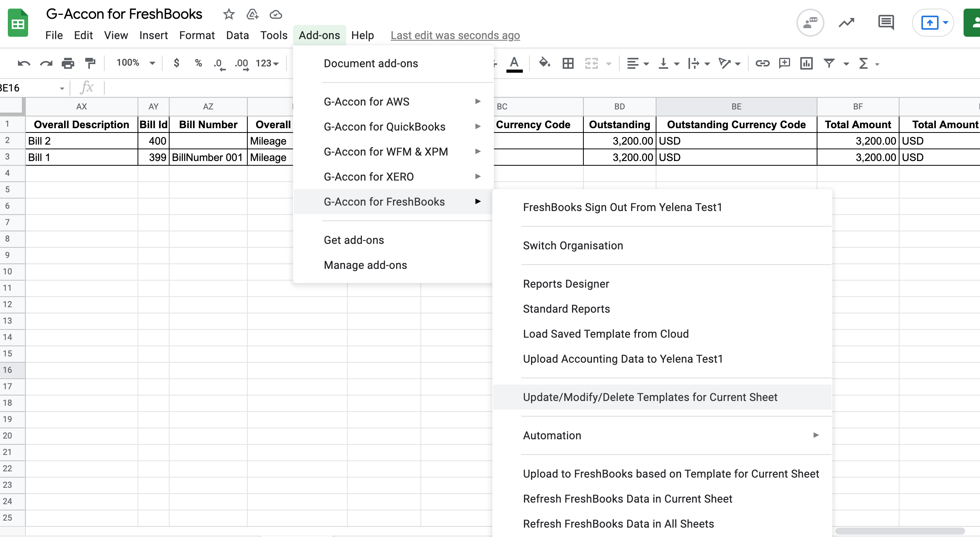Image resolution: width=980 pixels, height=537 pixels.
Task: Print the spreadsheet
Action: pos(68,63)
